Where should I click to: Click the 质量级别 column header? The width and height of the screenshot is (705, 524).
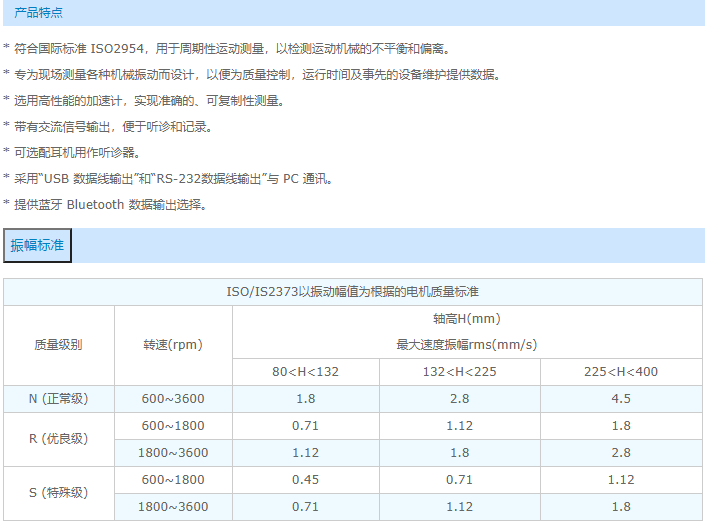pos(59,345)
